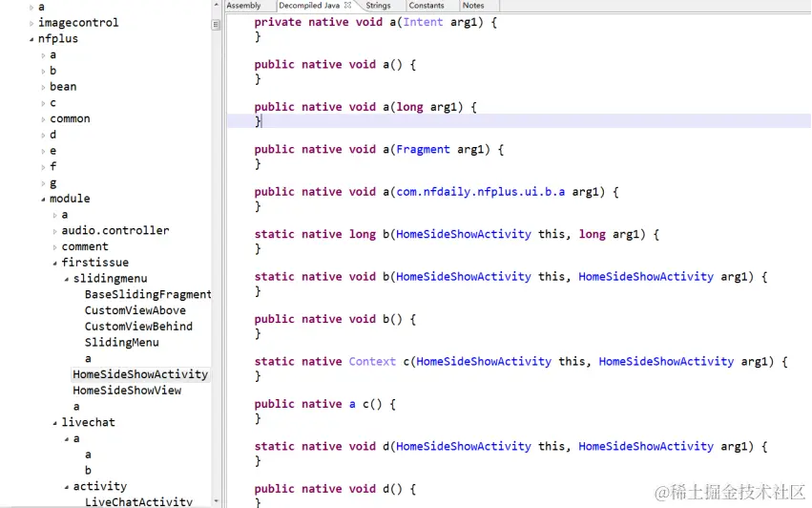Select the comment package label
Image resolution: width=812 pixels, height=508 pixels.
(x=85, y=246)
